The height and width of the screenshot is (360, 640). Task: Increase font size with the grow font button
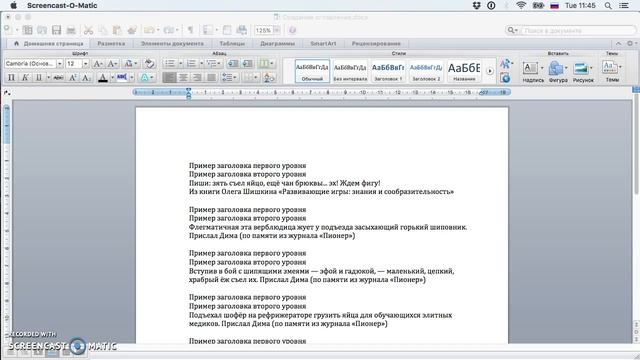(x=98, y=64)
